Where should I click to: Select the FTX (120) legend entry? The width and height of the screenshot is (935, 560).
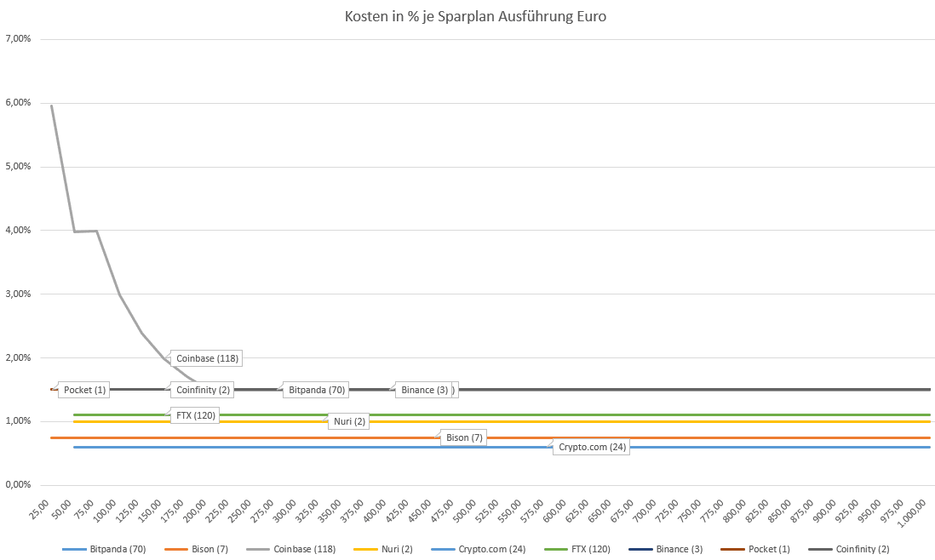pyautogui.click(x=577, y=549)
